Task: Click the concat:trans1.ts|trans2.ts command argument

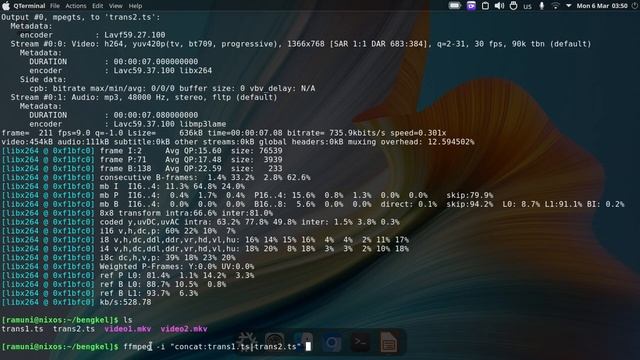Action: (x=236, y=347)
